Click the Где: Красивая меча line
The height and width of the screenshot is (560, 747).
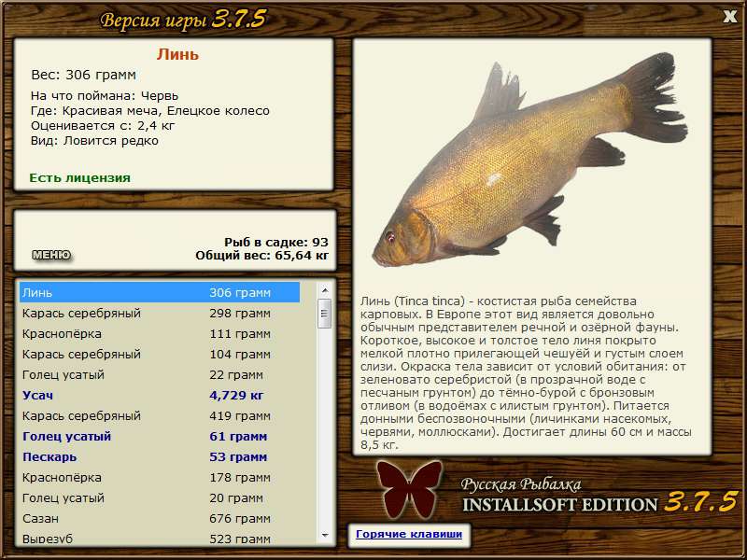150,110
